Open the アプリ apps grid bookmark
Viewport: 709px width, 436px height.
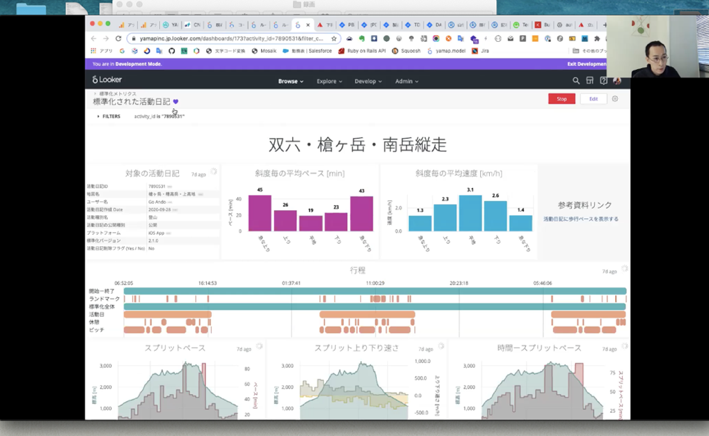coord(101,51)
